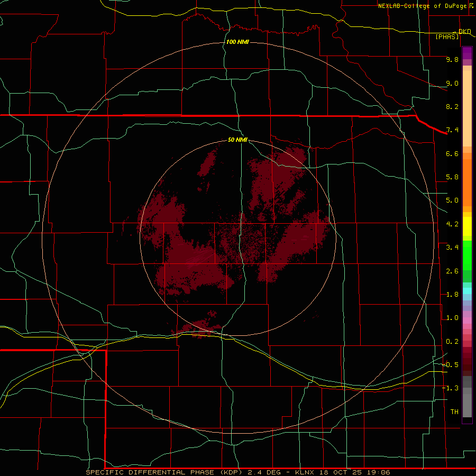Click legend value 8.2
The image size is (476, 476).
[452, 106]
